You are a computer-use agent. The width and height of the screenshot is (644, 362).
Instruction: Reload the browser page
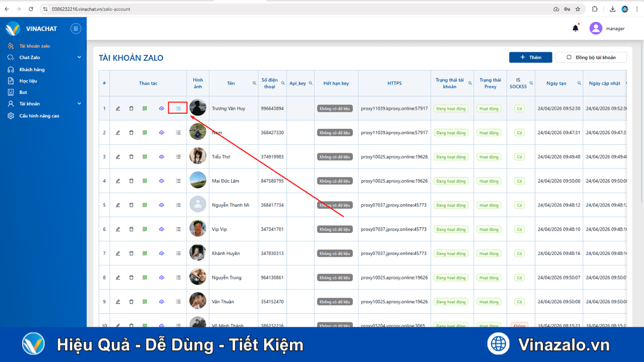(31, 9)
